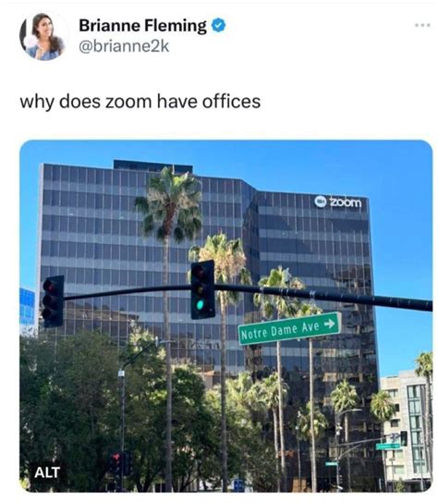438x504 pixels.
Task: Show the ALT image description badge
Action: 47,473
